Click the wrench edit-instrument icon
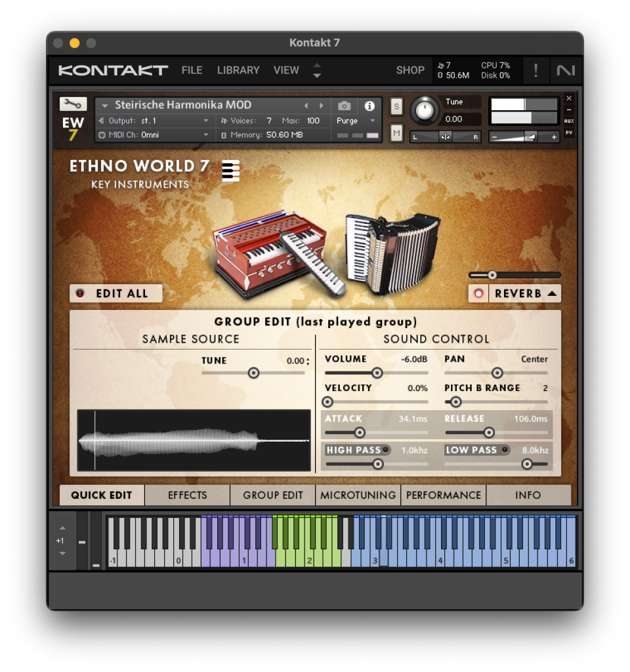 pos(73,104)
